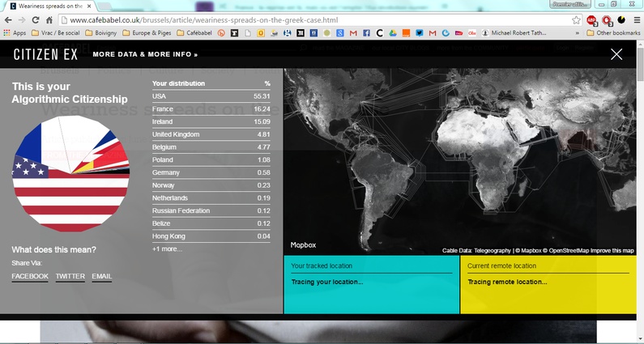Open the blue Google search bookmark icon
The image size is (644, 344).
click(340, 33)
